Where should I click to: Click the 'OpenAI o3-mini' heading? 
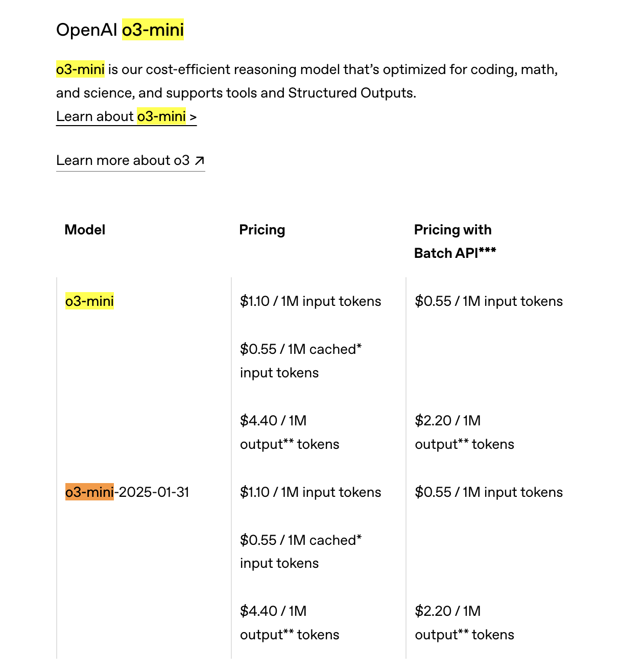pos(120,30)
